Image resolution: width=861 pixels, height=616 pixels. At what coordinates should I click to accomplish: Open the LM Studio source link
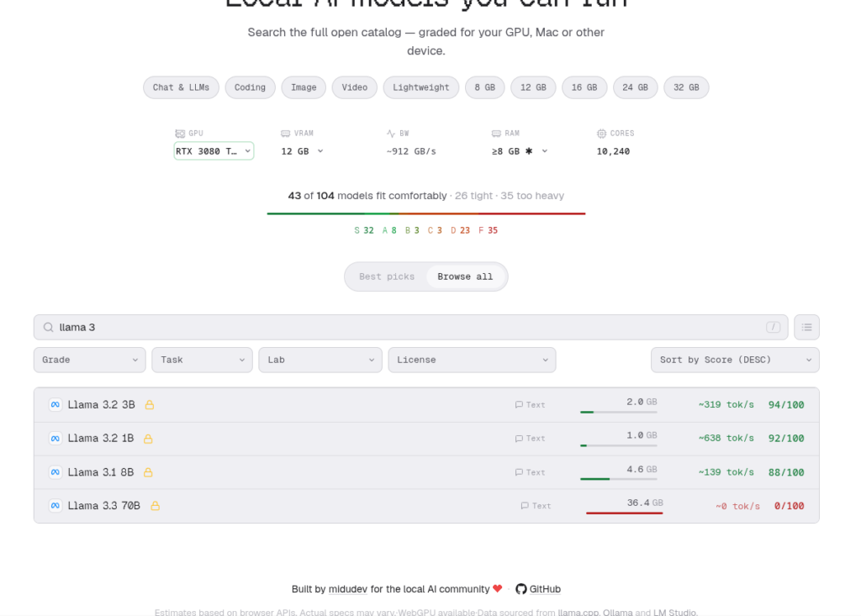pos(674,612)
